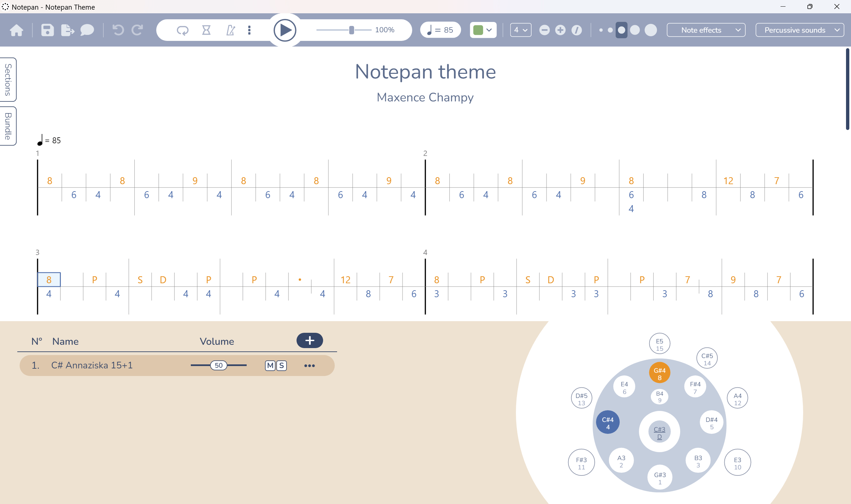Expand the Note effects dropdown

[706, 30]
